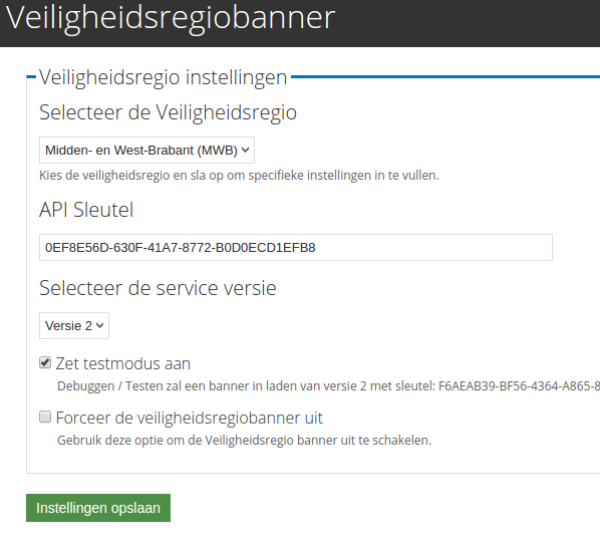Click the Veiligheidsregiobanner page title
600x547 pixels.
tap(168, 18)
